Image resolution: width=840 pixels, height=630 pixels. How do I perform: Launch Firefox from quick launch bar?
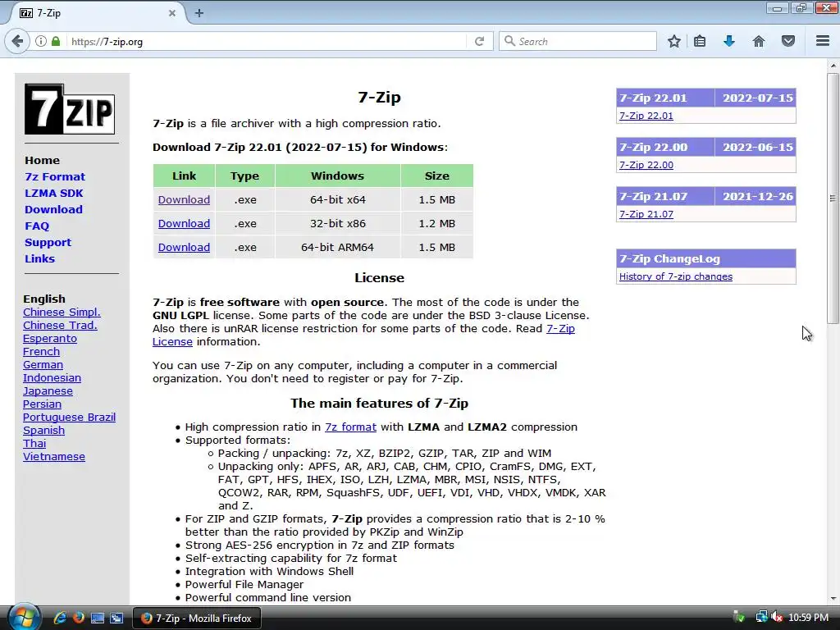(78, 618)
